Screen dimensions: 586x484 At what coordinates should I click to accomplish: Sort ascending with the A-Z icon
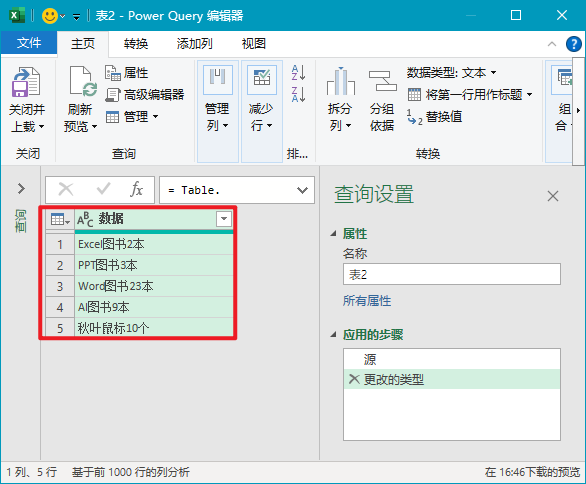tap(299, 73)
